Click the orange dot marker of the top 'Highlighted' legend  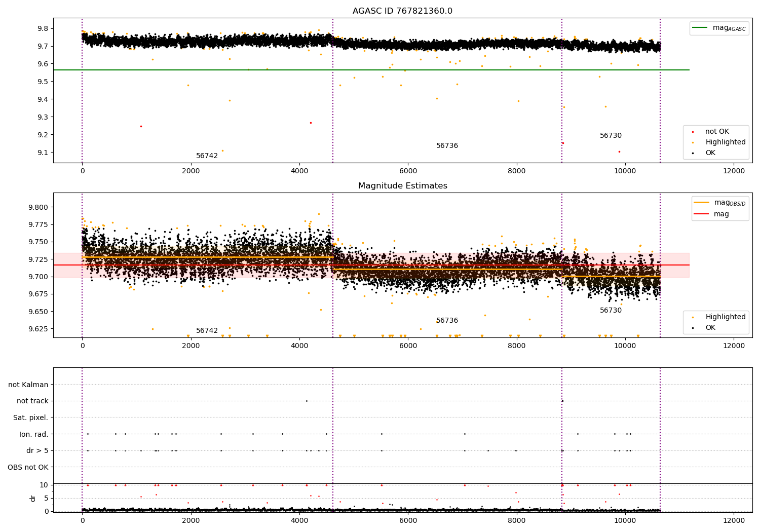(x=693, y=143)
